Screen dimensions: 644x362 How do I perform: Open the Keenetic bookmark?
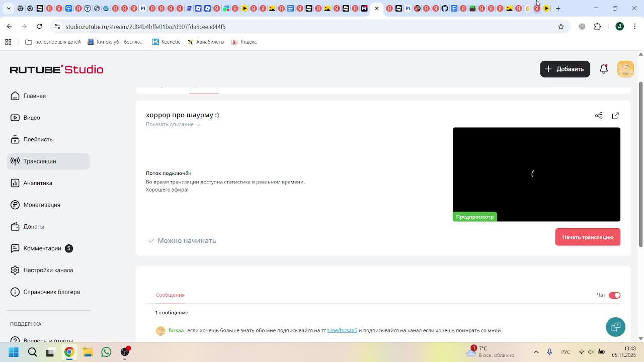166,42
